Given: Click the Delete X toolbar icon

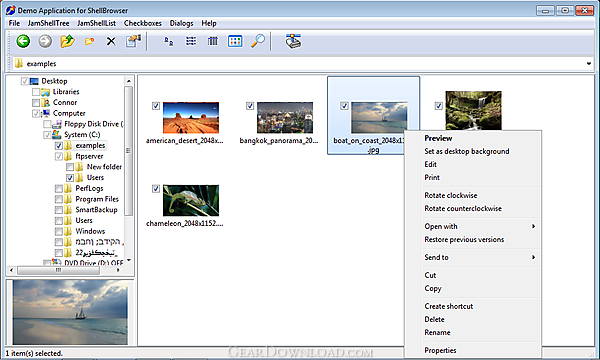Looking at the screenshot, I should [111, 41].
